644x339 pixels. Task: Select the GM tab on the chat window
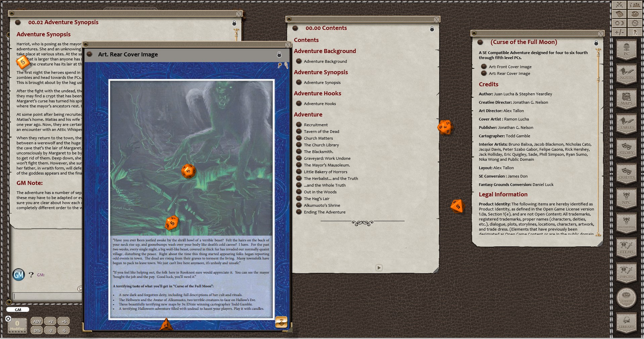[x=17, y=310]
